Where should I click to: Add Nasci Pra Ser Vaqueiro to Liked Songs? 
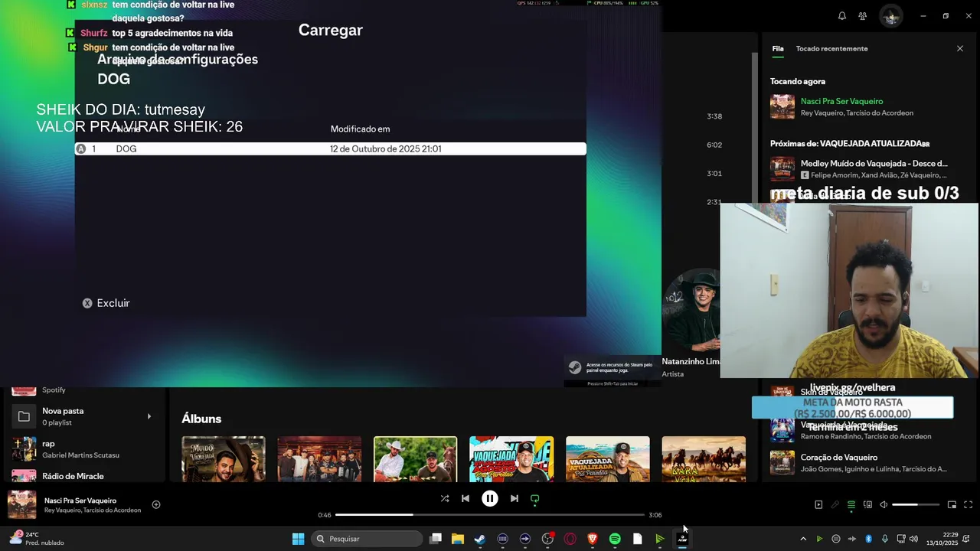(156, 504)
